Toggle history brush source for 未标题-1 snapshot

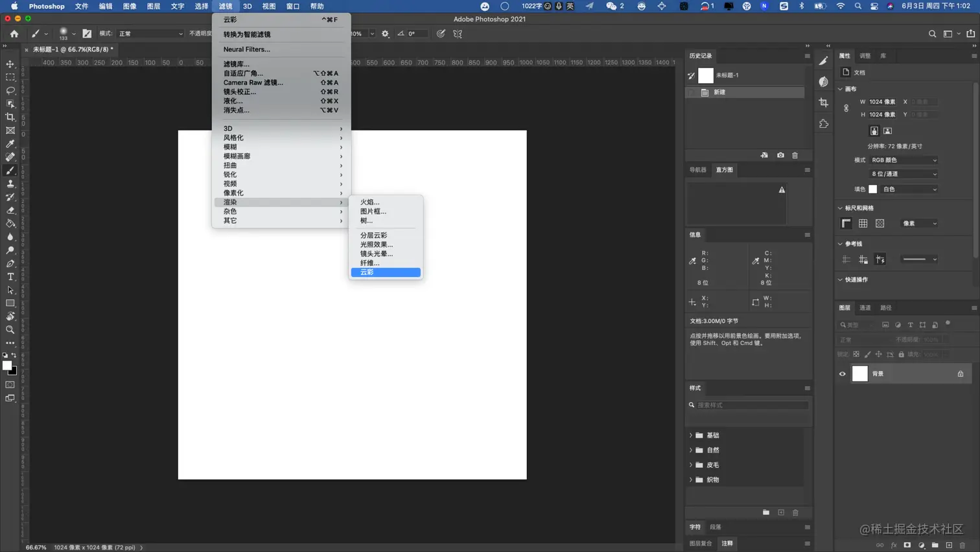click(691, 76)
